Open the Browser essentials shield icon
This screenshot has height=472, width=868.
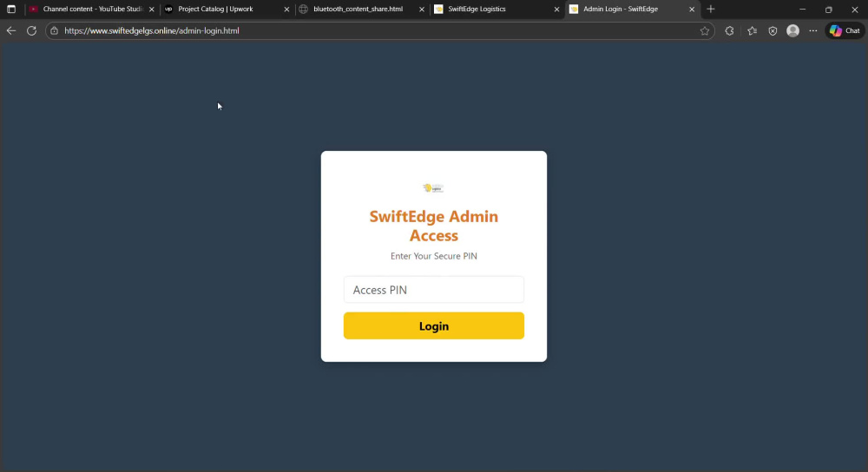[773, 31]
